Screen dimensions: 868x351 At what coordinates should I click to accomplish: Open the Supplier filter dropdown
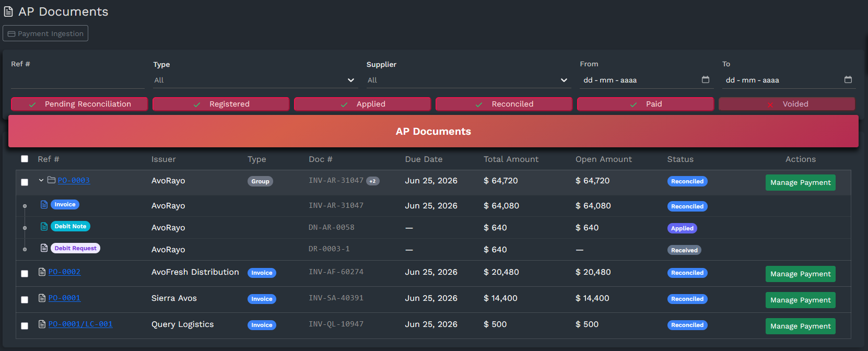click(468, 80)
